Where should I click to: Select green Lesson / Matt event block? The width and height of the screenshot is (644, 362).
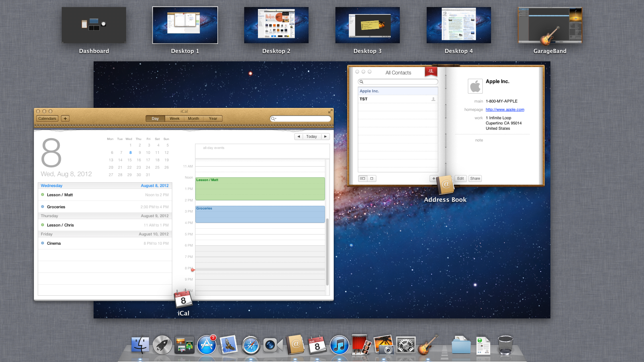260,189
